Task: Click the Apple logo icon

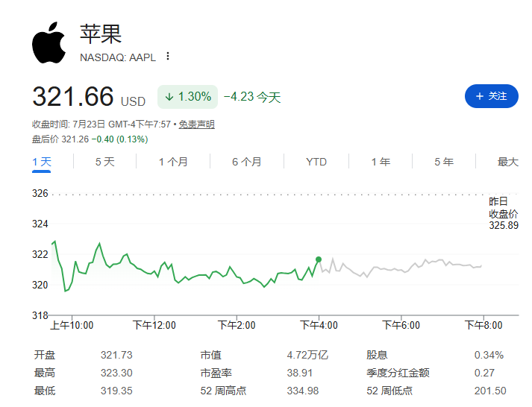Action: (48, 43)
